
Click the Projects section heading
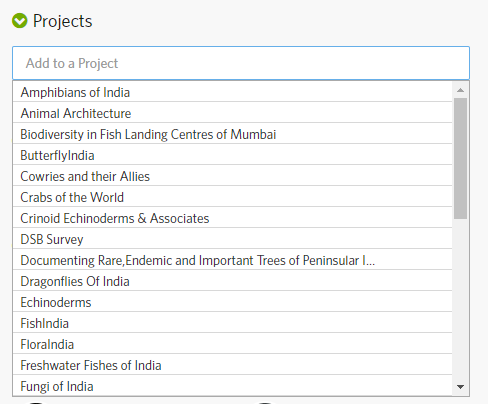pos(62,21)
